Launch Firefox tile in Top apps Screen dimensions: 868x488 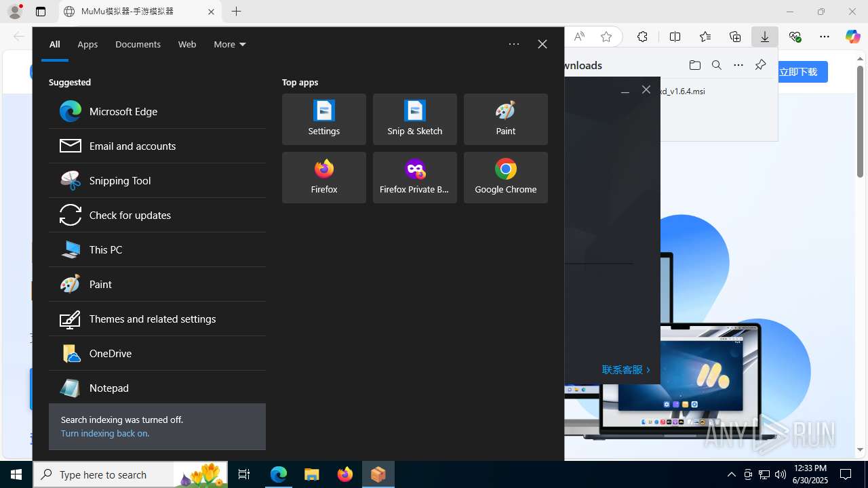pyautogui.click(x=324, y=178)
